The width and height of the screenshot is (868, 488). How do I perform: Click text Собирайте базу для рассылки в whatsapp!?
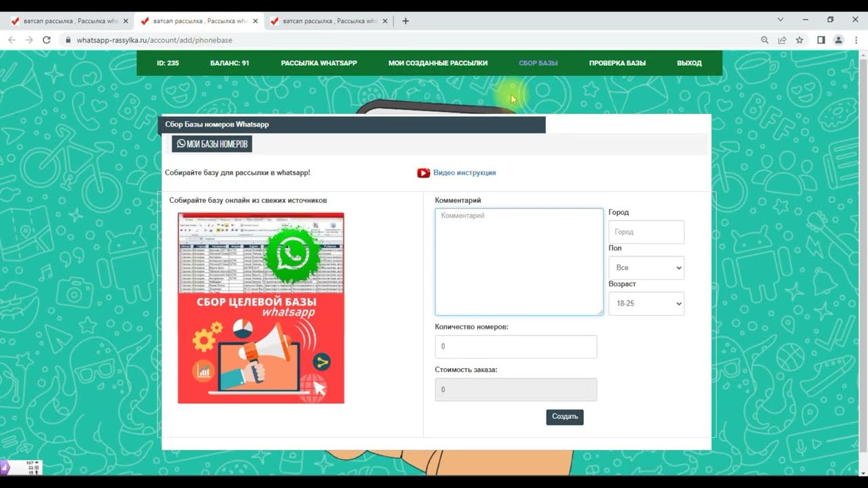click(x=237, y=173)
